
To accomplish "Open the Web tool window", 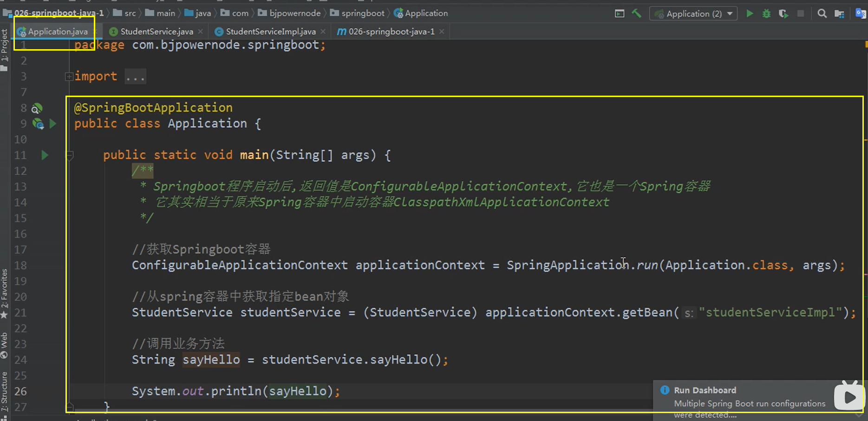I will point(5,345).
